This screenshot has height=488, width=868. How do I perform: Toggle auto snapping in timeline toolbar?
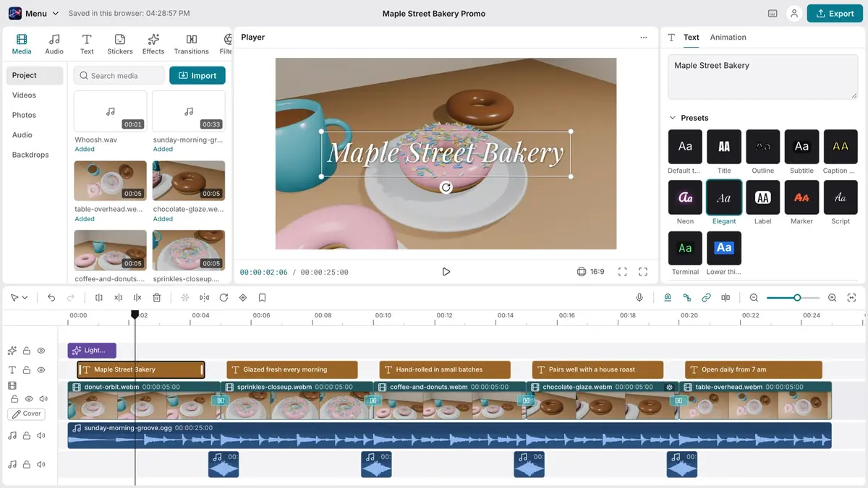[x=687, y=297]
